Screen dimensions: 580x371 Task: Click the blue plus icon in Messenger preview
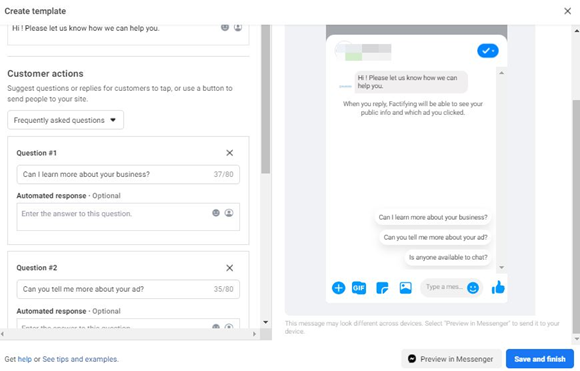pyautogui.click(x=338, y=288)
